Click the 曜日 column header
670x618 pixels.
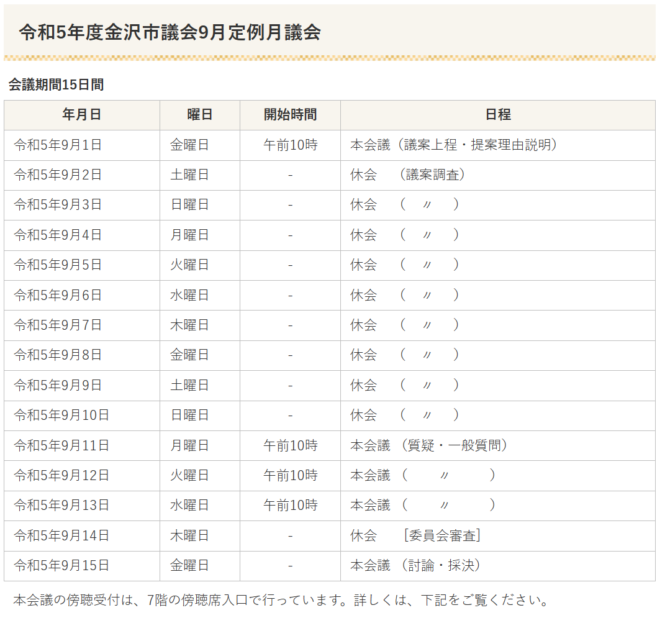tap(200, 115)
